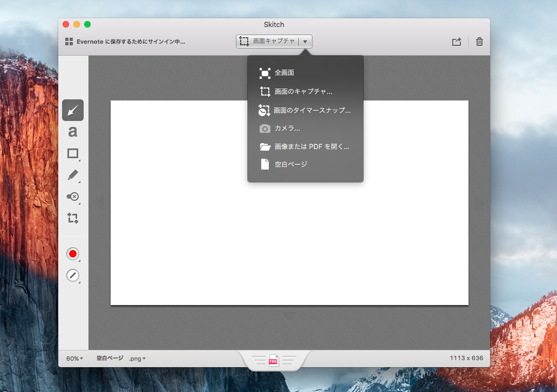Click the camera icon in menu
The width and height of the screenshot is (557, 392).
click(264, 129)
